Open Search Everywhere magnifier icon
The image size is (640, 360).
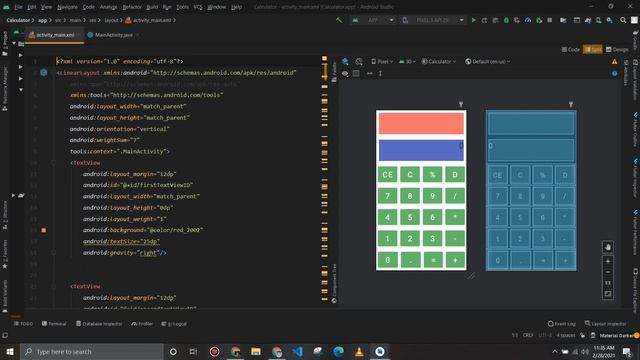(x=623, y=20)
